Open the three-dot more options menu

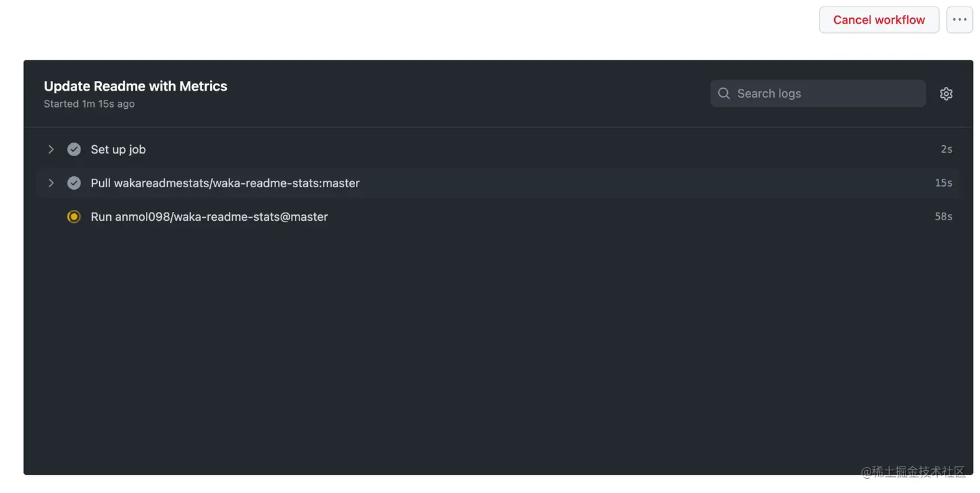(960, 20)
